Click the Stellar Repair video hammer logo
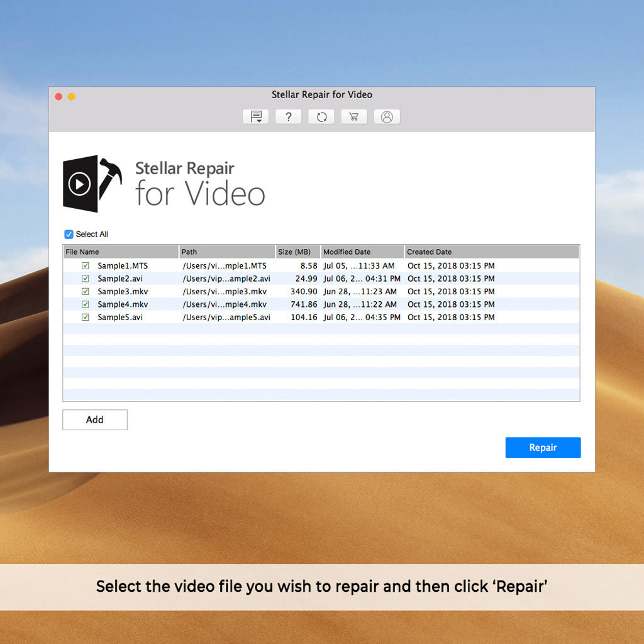This screenshot has height=644, width=644. [x=92, y=184]
